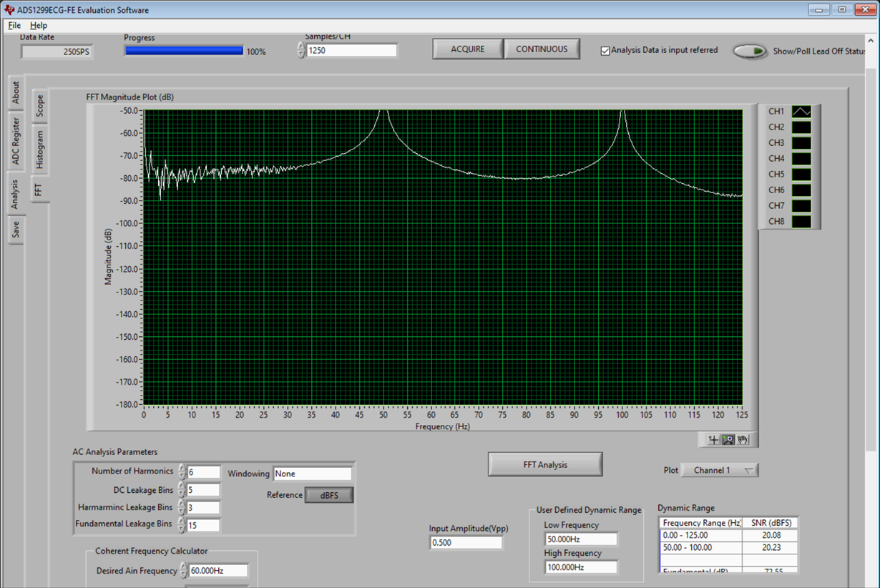Viewport: 880px width, 588px height.
Task: Click the CH8 plot legend icon
Action: click(x=801, y=222)
